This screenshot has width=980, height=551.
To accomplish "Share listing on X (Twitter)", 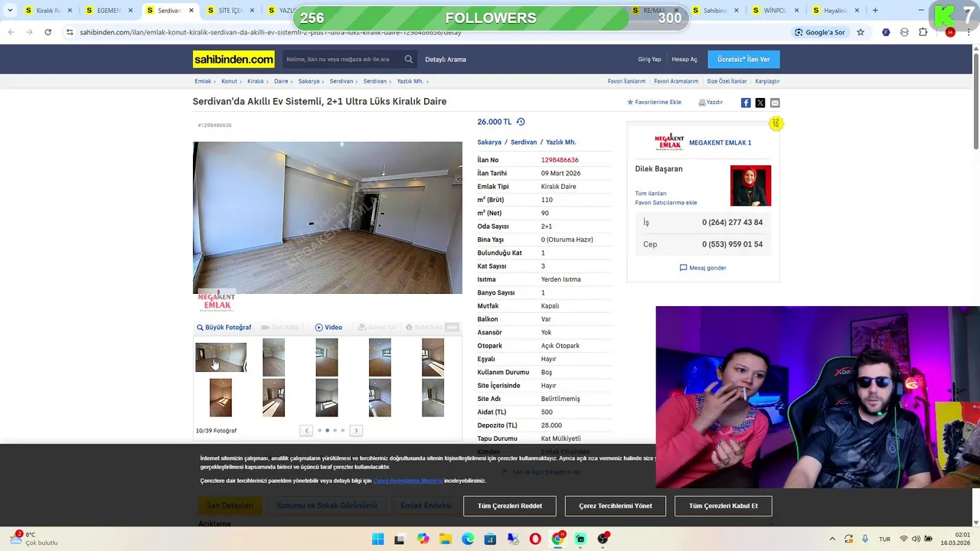I will pyautogui.click(x=760, y=103).
